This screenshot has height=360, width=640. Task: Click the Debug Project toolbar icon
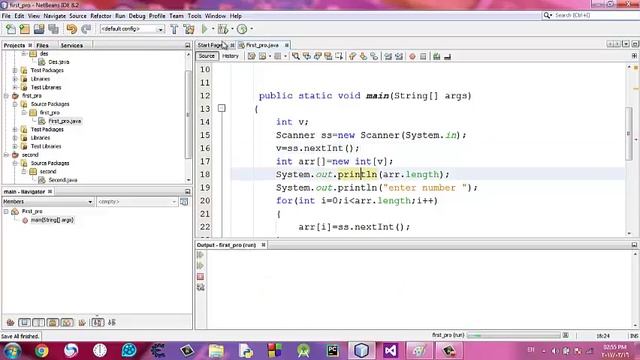point(223,29)
